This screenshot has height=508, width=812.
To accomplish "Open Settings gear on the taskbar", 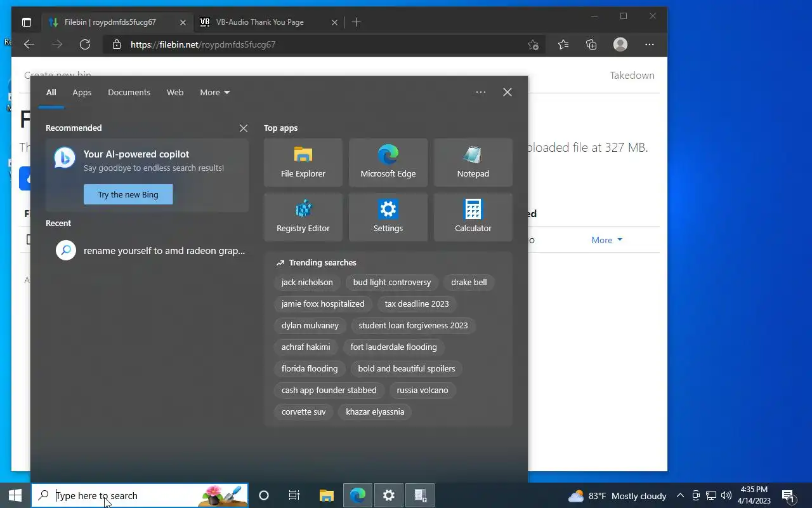I will (389, 495).
